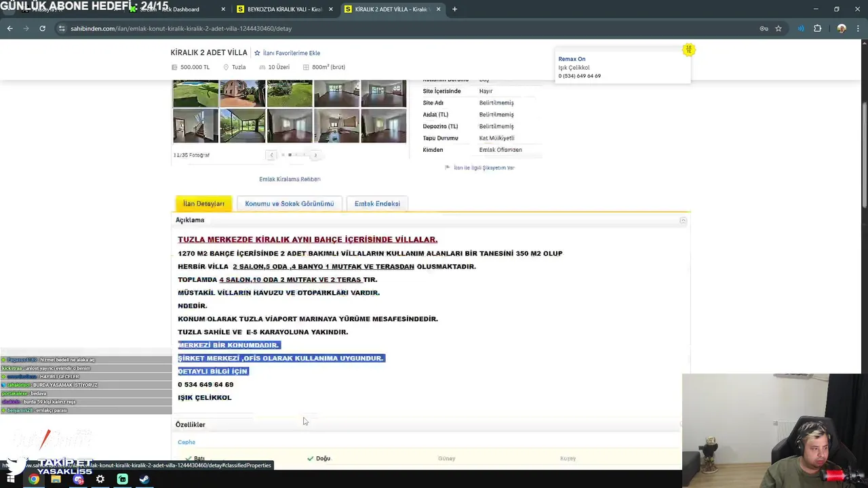Close the Dashboard tab

[x=223, y=9]
